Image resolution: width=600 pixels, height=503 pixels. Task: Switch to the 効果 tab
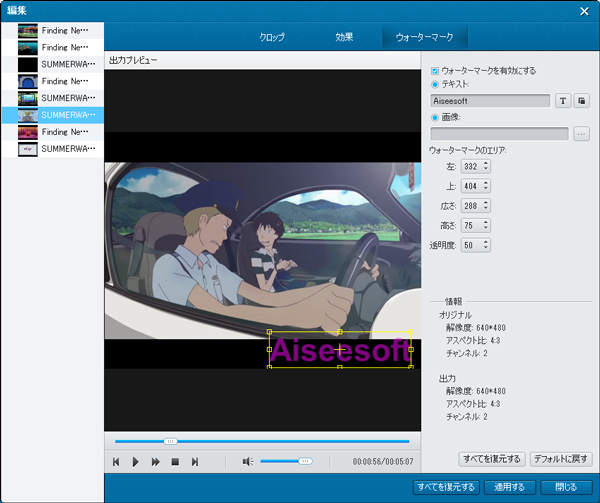344,37
